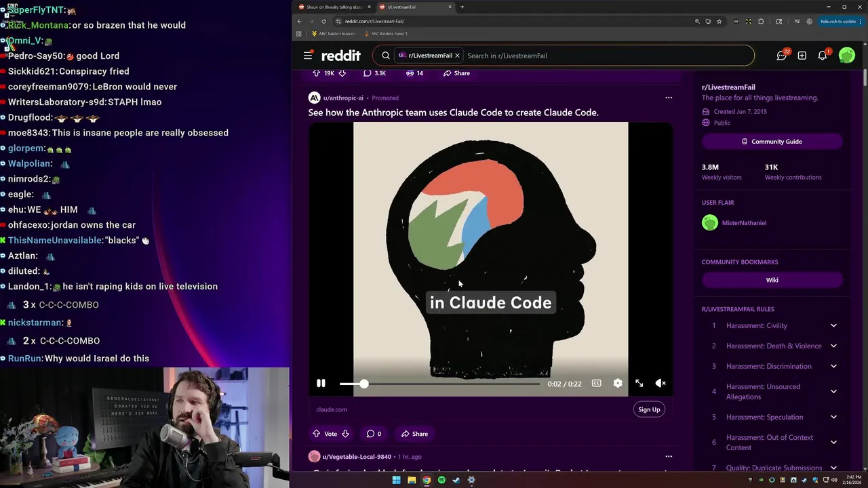Image resolution: width=868 pixels, height=488 pixels.
Task: Unmute the video audio
Action: [660, 384]
